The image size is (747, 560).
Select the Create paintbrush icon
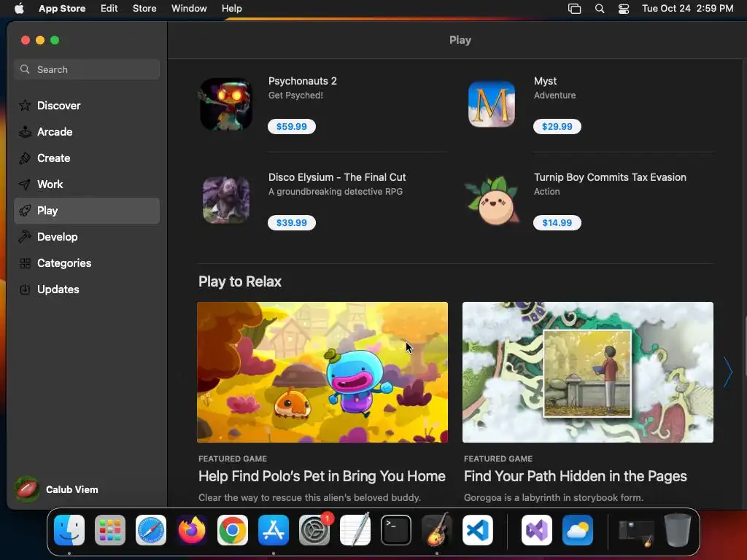(25, 158)
